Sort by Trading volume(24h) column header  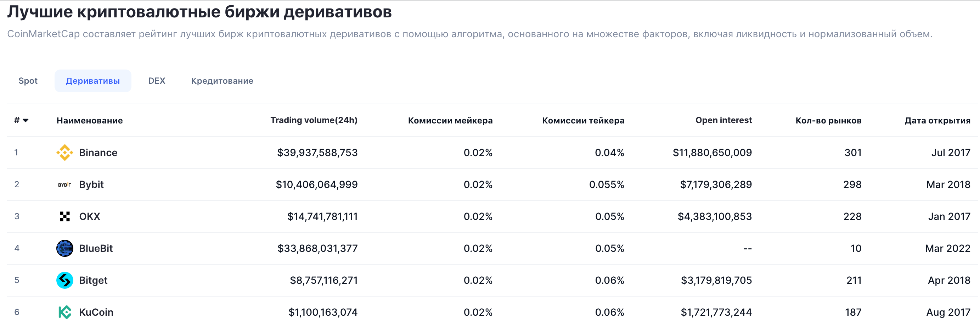(x=314, y=120)
